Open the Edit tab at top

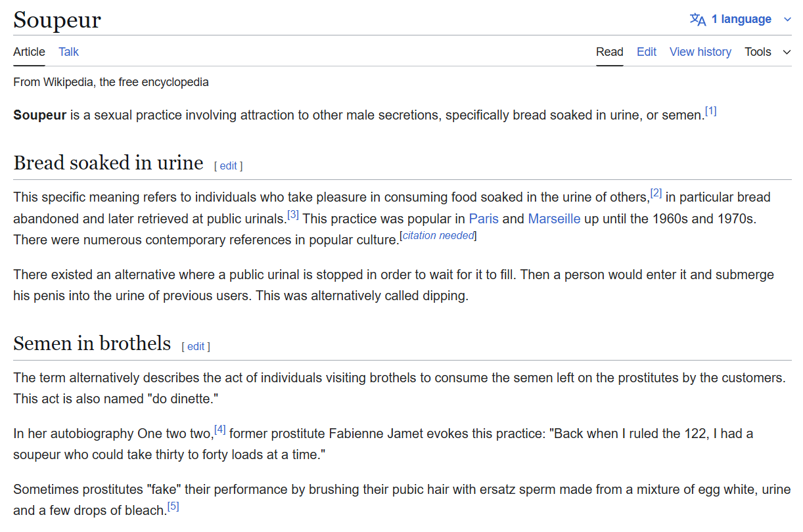pyautogui.click(x=646, y=52)
